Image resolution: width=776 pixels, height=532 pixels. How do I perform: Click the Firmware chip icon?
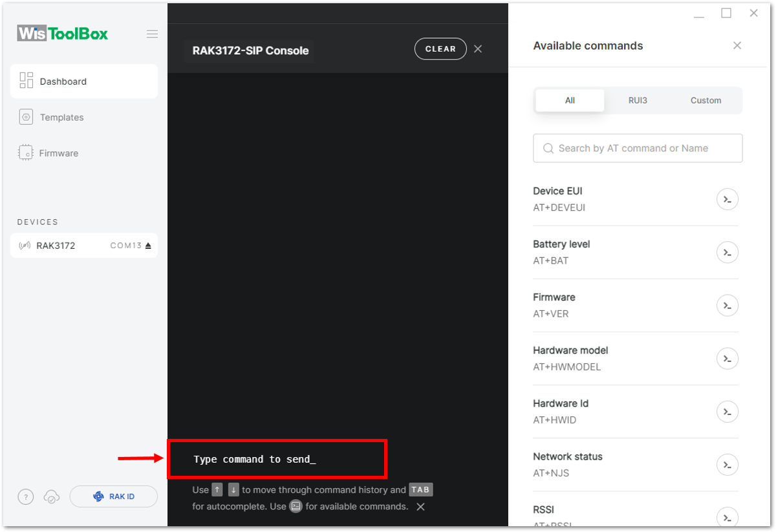pos(26,153)
